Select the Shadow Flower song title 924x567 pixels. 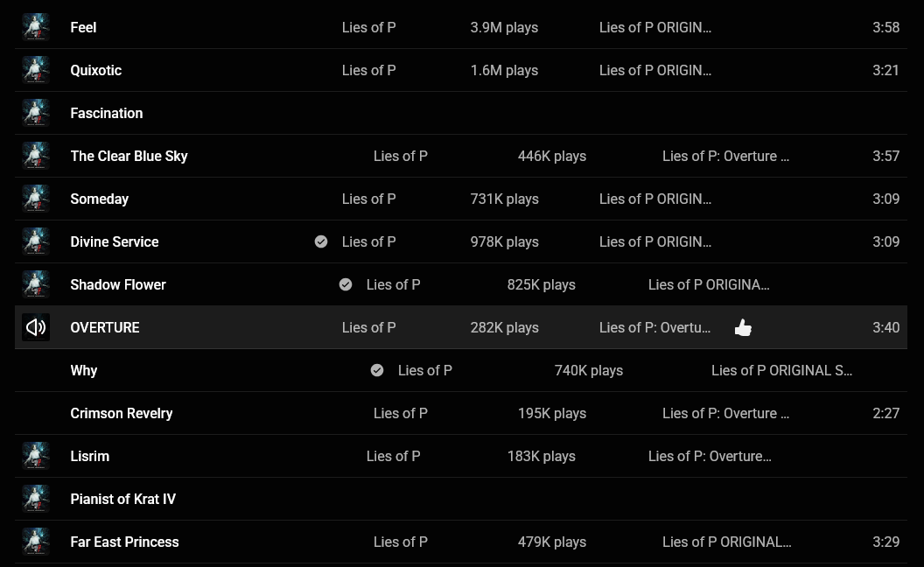[x=118, y=284]
